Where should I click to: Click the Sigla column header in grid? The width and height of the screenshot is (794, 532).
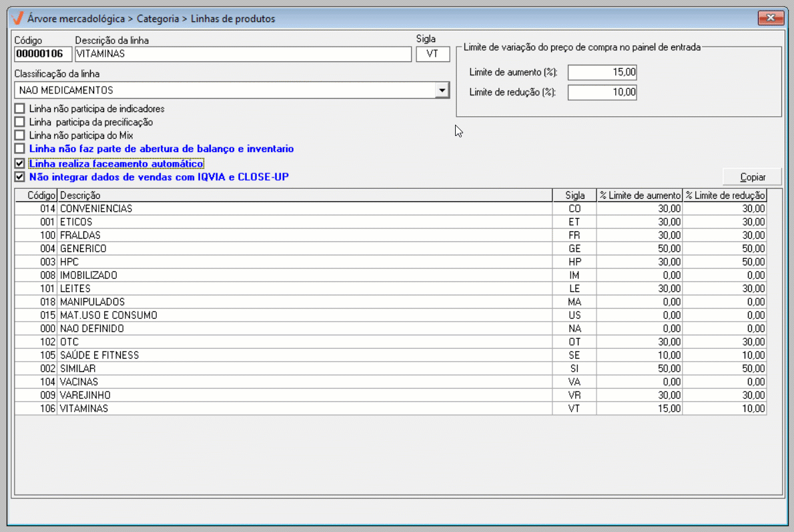coord(574,195)
